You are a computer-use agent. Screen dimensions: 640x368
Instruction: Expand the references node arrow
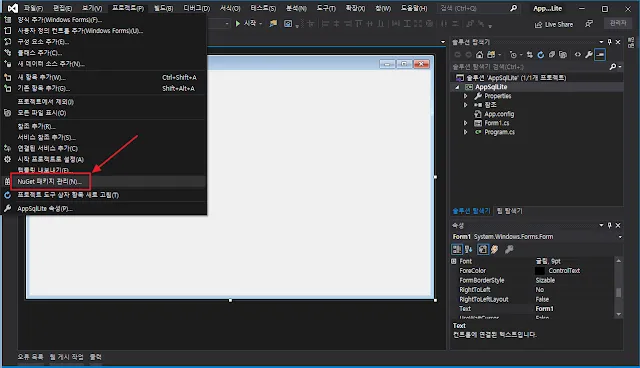(x=465, y=105)
